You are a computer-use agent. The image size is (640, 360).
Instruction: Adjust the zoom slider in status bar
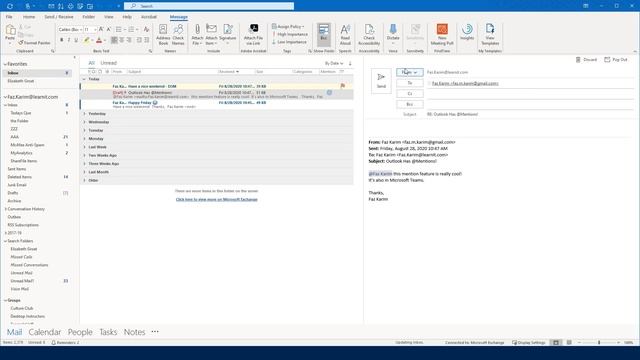click(599, 342)
